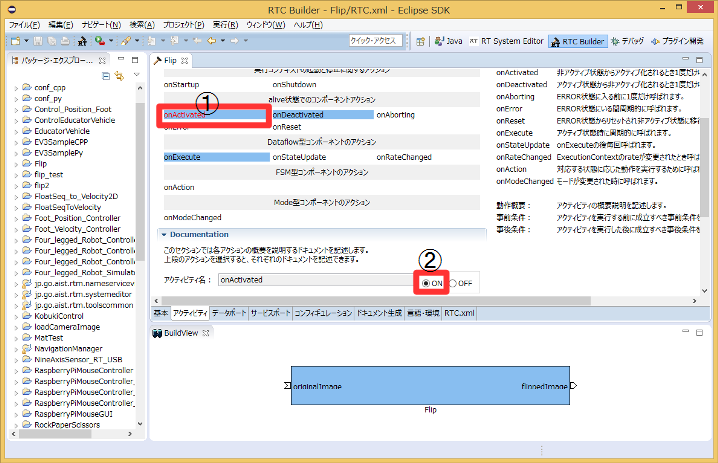
Task: Switch to RT System Editor perspective
Action: tap(506, 41)
